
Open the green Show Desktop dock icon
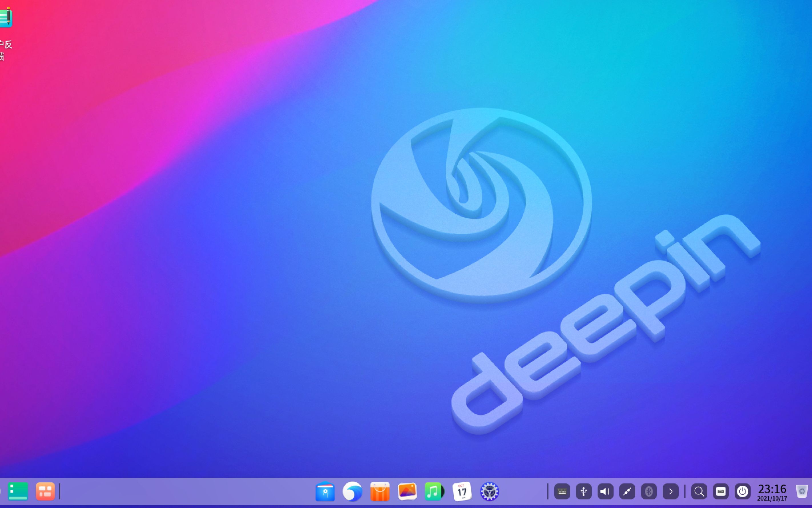[x=18, y=491]
